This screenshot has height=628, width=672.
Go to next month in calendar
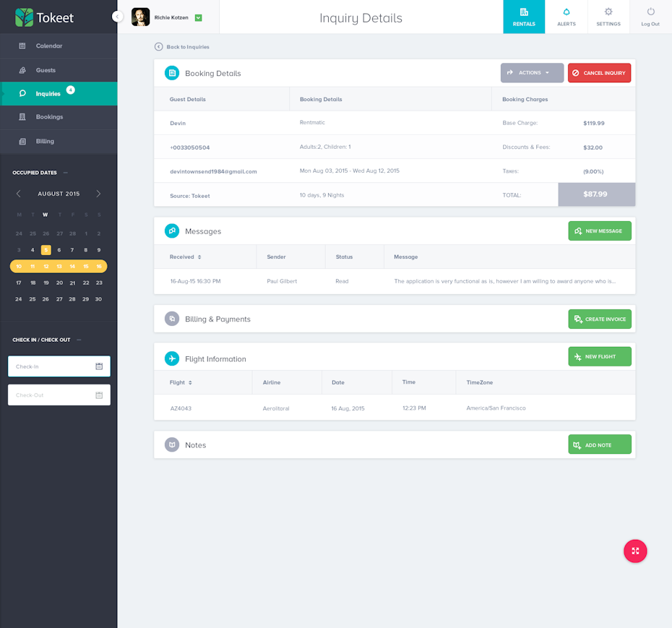click(98, 194)
